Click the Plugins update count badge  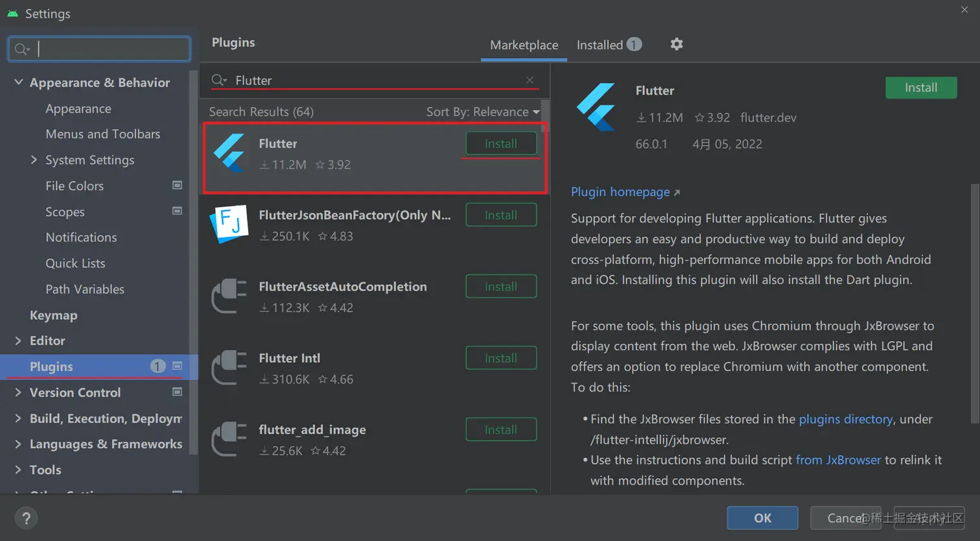point(157,366)
